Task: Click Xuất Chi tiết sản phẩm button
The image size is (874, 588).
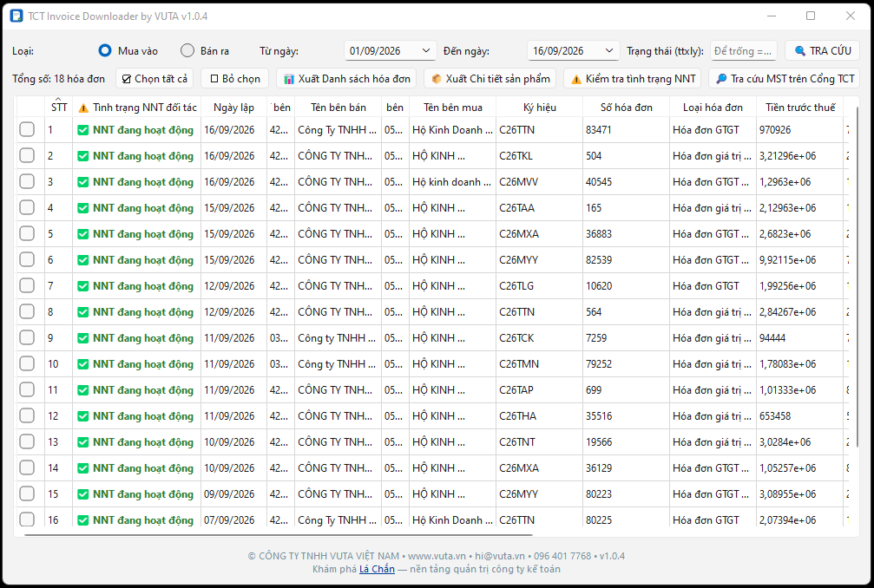Action: [490, 79]
